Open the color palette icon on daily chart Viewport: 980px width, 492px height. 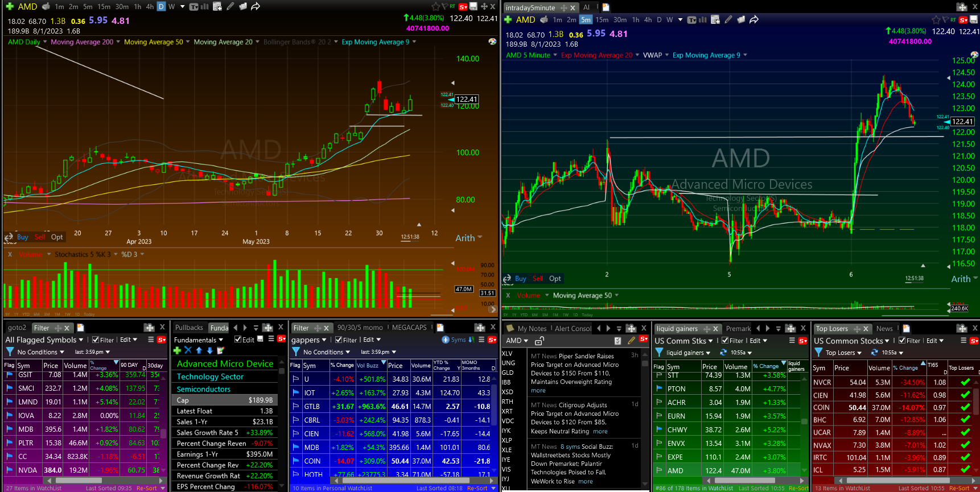pyautogui.click(x=493, y=42)
